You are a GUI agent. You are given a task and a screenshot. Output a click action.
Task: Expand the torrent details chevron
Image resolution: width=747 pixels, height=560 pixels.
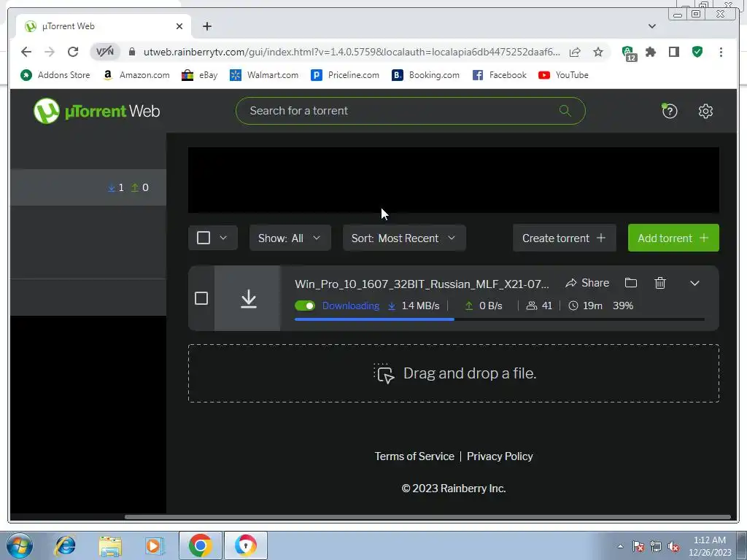(x=694, y=284)
